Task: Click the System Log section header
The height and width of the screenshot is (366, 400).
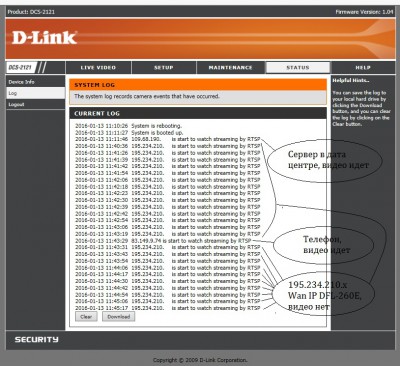Action: tap(198, 85)
